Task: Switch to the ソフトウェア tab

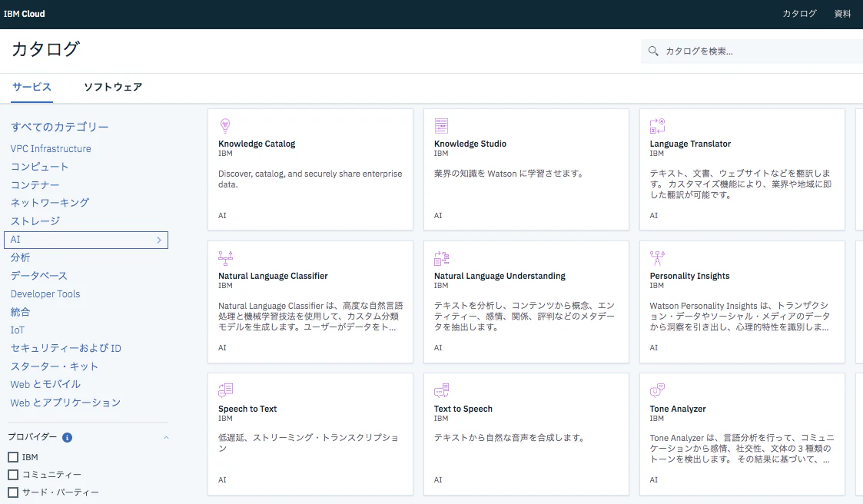Action: [x=113, y=87]
